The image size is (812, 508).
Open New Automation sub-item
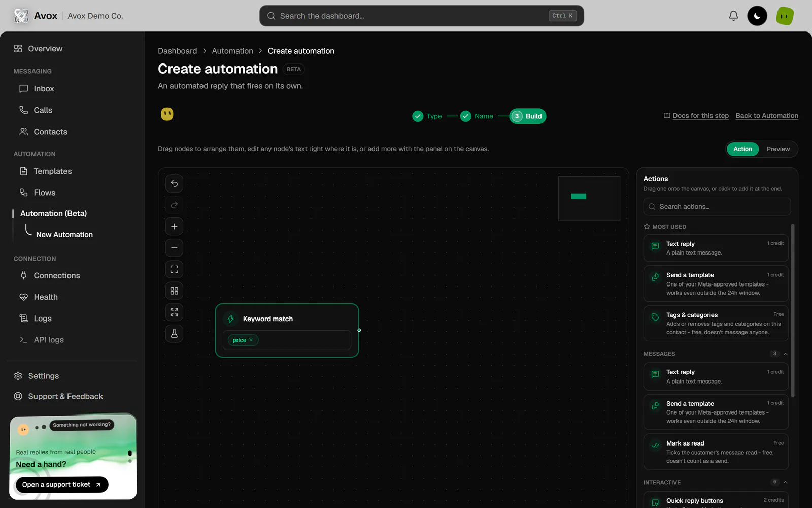point(64,235)
